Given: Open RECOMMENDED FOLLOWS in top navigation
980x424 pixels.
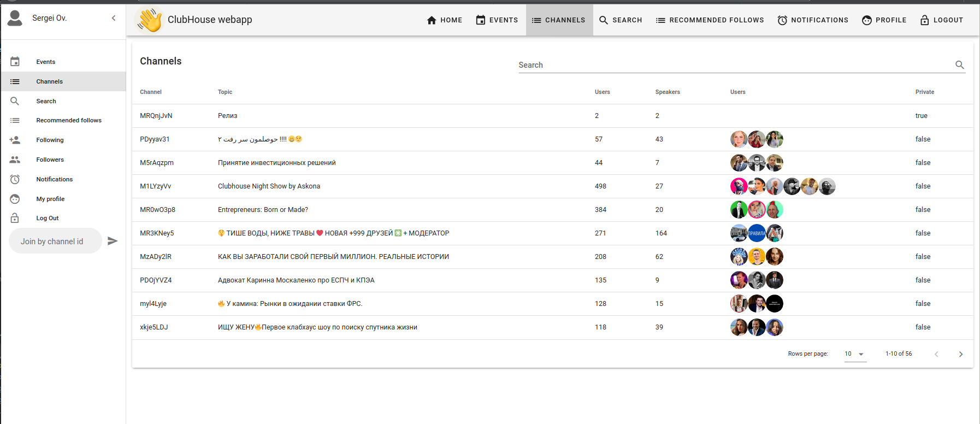Looking at the screenshot, I should click(x=710, y=20).
